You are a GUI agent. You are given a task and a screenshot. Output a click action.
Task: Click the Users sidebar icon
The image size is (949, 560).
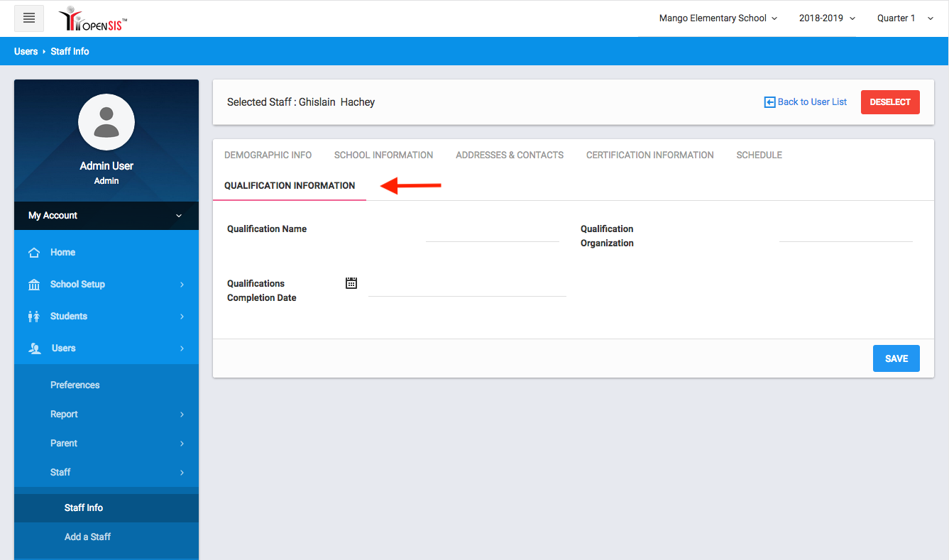(x=35, y=348)
